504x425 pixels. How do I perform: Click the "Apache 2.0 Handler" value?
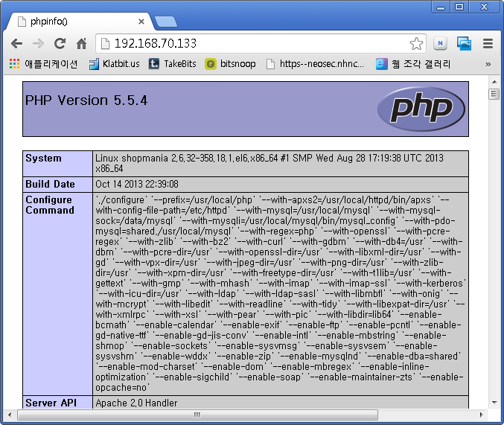coord(136,403)
